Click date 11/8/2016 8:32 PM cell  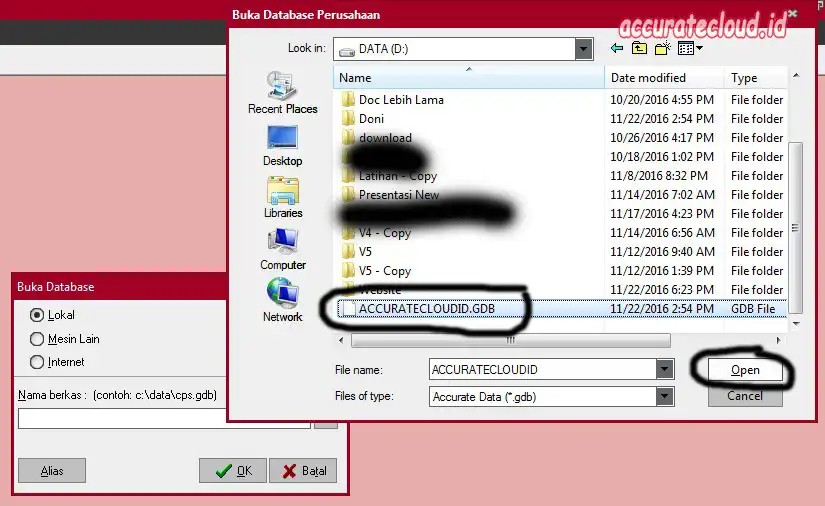pyautogui.click(x=659, y=176)
